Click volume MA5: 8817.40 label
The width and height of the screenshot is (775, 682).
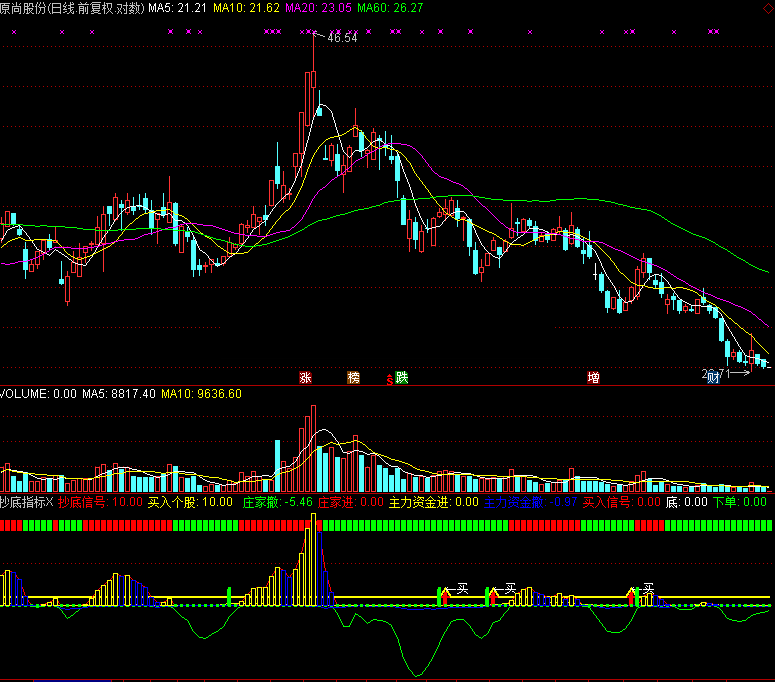(x=119, y=394)
